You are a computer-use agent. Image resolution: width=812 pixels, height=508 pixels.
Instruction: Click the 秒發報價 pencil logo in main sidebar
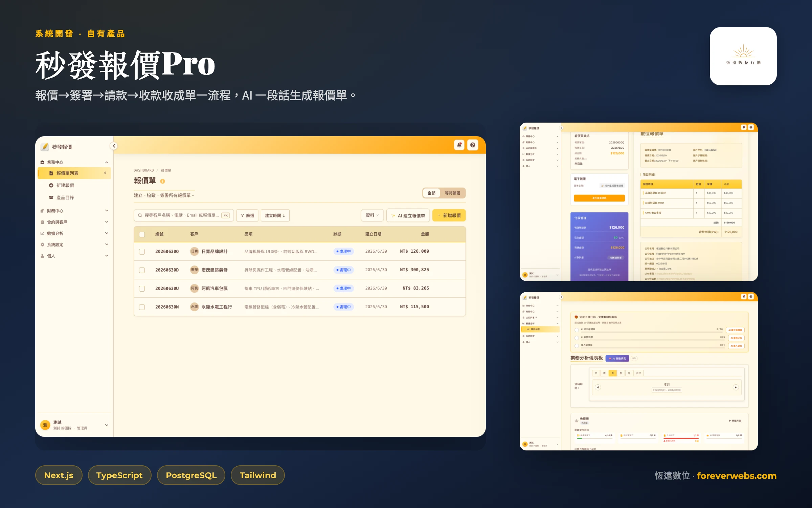(45, 147)
